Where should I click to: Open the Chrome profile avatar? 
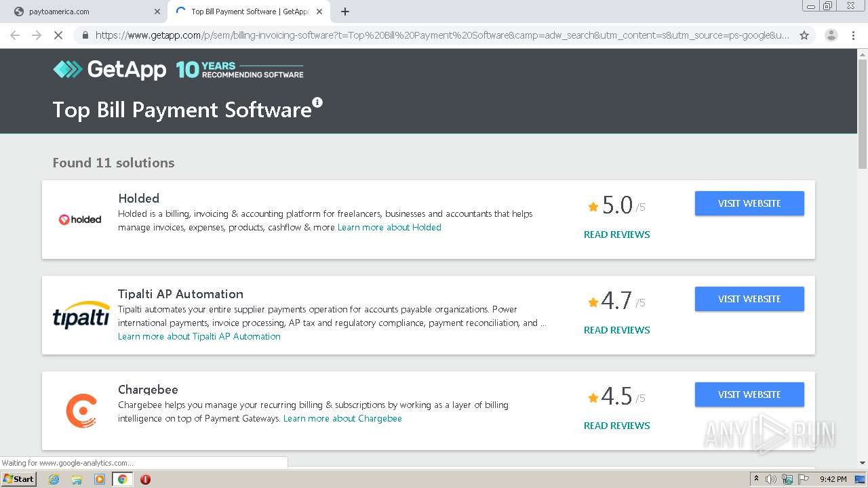[x=831, y=35]
